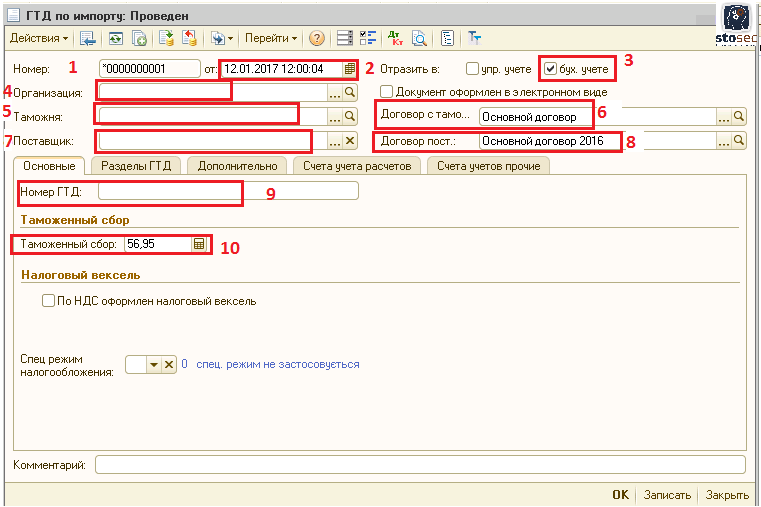Click the Закрыть button
Screen dimensions: 761x507
727,495
